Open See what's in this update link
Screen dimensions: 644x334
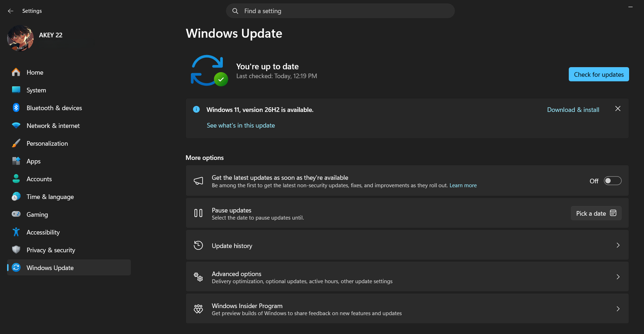click(x=241, y=125)
